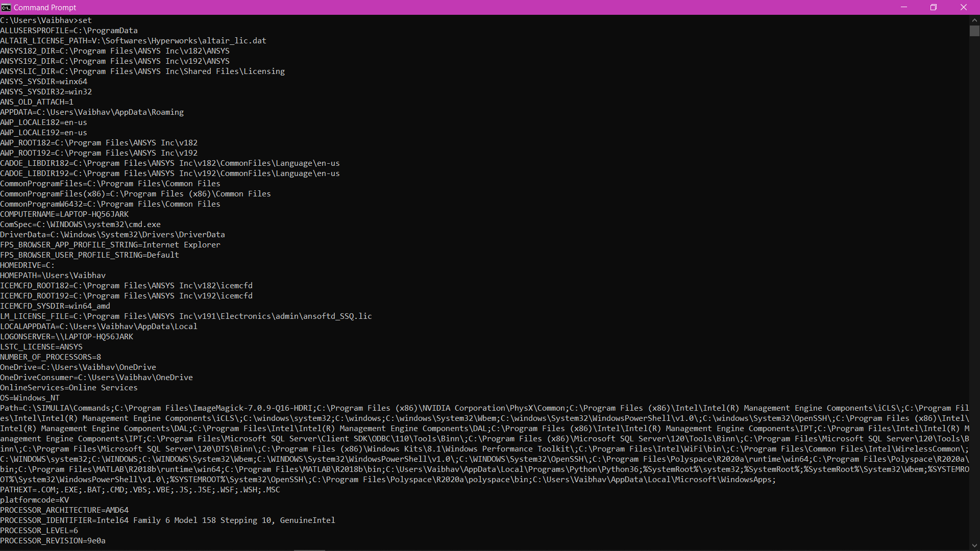Click the LSTC_LICENSE=ANSYS line

coord(41,347)
